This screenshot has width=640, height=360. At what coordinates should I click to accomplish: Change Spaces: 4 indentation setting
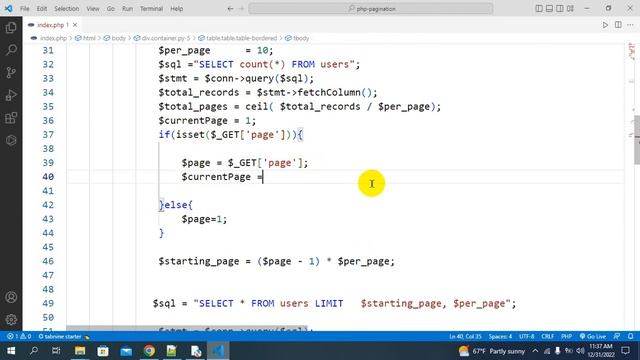(500, 336)
